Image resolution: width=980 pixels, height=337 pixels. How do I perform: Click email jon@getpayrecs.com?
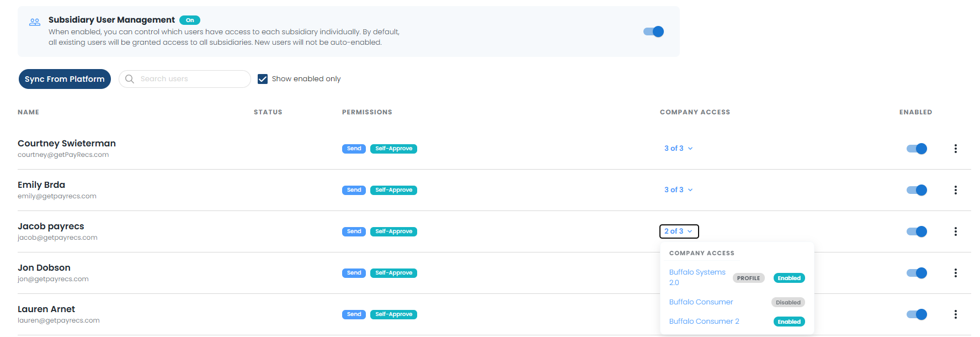point(53,279)
